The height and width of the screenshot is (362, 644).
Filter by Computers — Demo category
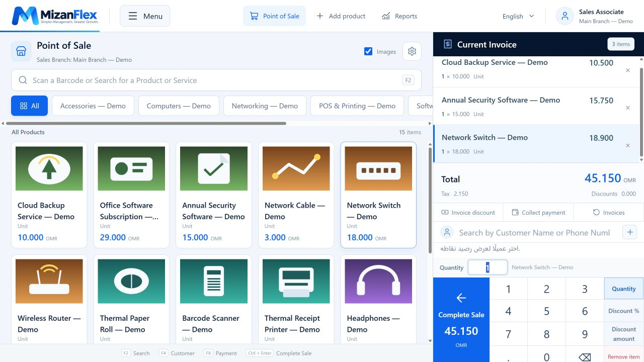(x=179, y=106)
